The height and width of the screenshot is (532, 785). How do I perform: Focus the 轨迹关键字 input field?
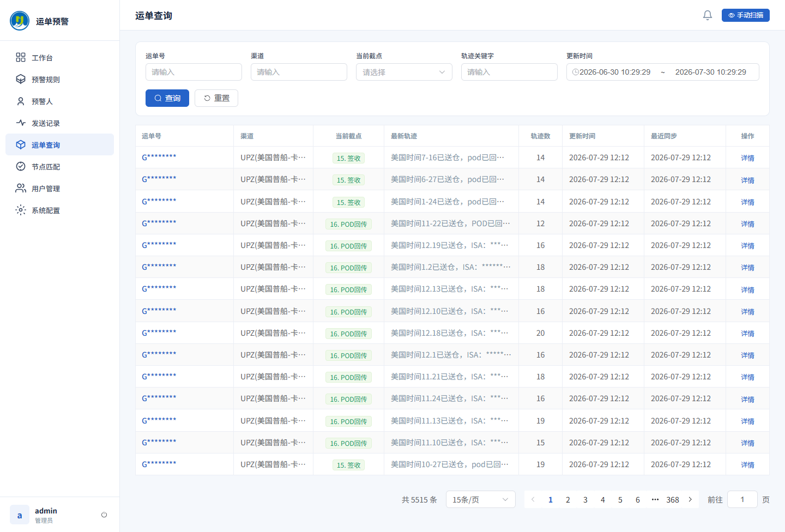tap(509, 72)
